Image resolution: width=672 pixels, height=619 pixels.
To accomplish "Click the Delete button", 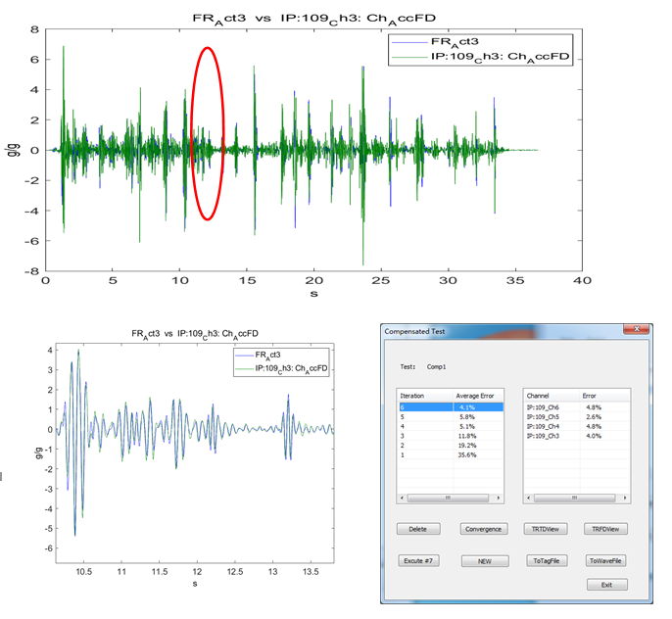I will (417, 529).
